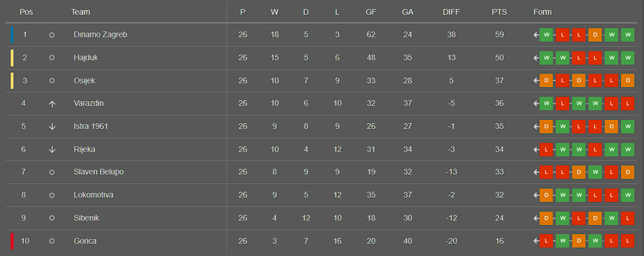Sort table by PTS column header

500,12
